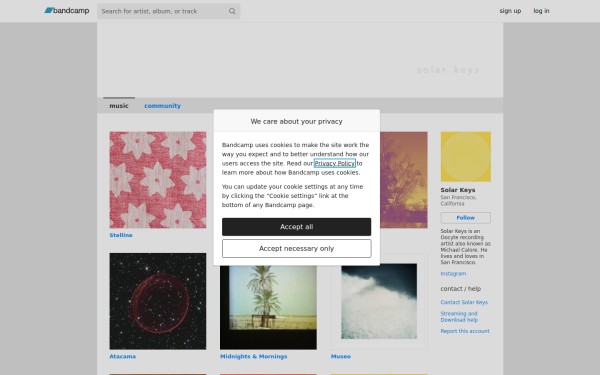This screenshot has height=375, width=600.
Task: Open Streaming and Download help
Action: [459, 316]
